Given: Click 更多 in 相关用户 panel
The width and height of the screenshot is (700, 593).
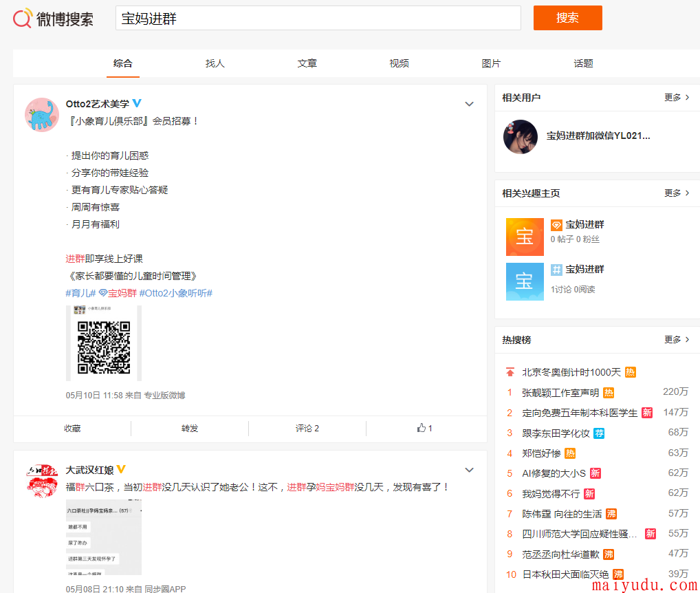Looking at the screenshot, I should [x=677, y=98].
